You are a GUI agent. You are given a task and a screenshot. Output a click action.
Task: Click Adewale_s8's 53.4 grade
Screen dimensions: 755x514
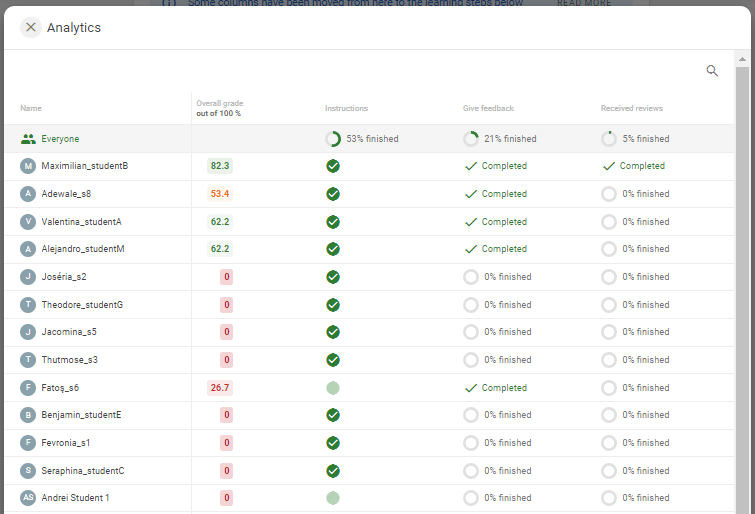click(x=220, y=194)
